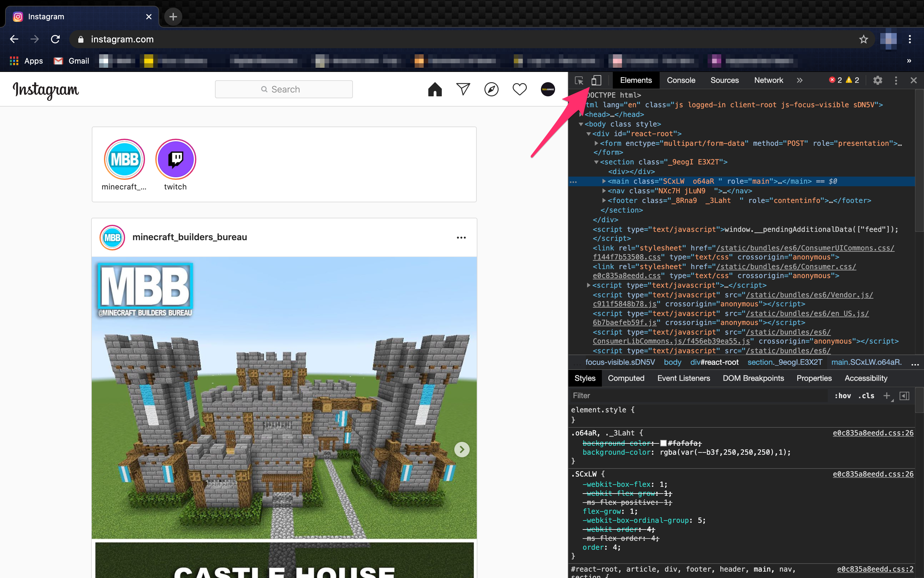
Task: Open a new browser tab
Action: click(173, 17)
